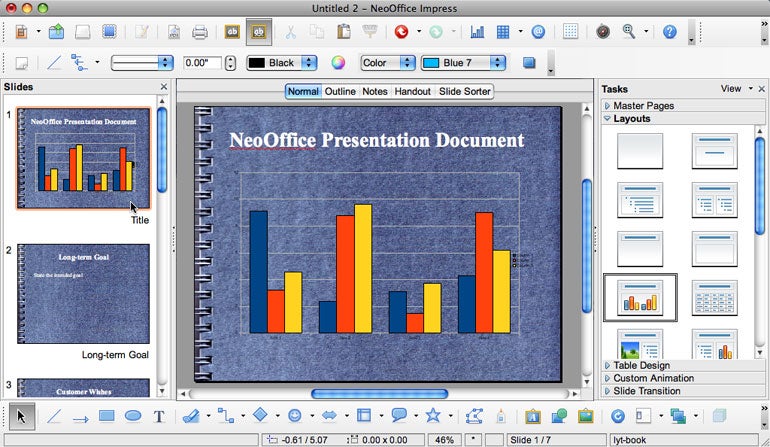The width and height of the screenshot is (770, 447).
Task: Toggle the Spelling check button
Action: pos(232,32)
